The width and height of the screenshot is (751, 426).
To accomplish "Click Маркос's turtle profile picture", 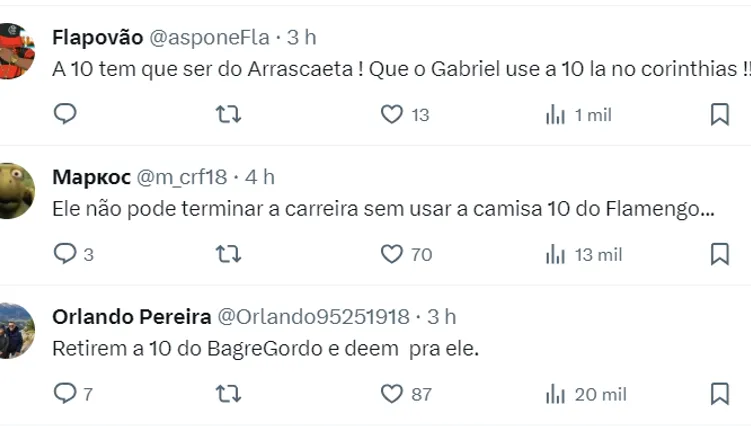I will [17, 189].
